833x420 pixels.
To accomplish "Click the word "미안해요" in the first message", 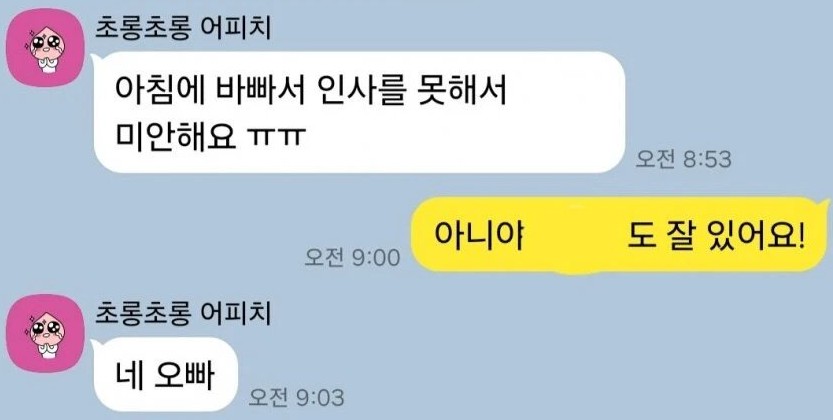I will point(175,137).
